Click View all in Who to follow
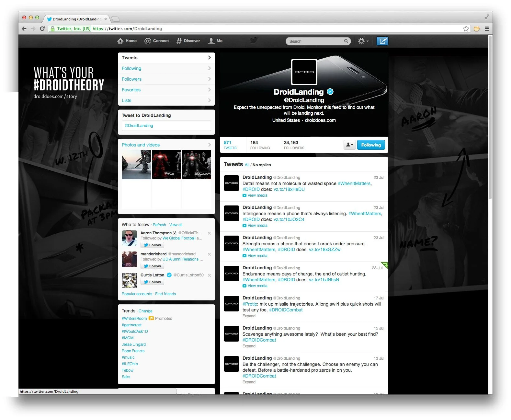This screenshot has height=420, width=511. click(176, 225)
